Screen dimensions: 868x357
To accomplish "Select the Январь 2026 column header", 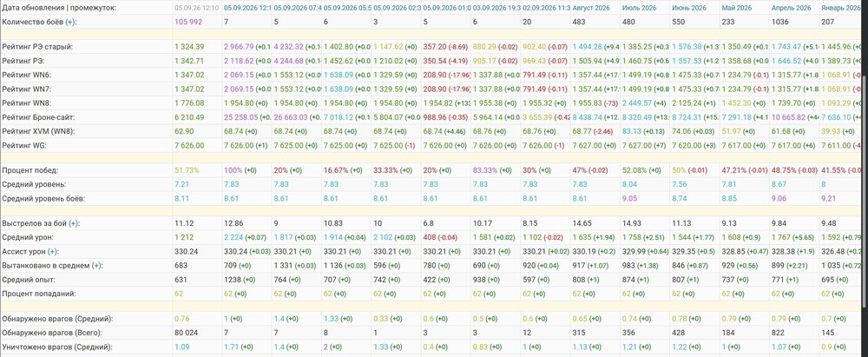I will 841,8.
